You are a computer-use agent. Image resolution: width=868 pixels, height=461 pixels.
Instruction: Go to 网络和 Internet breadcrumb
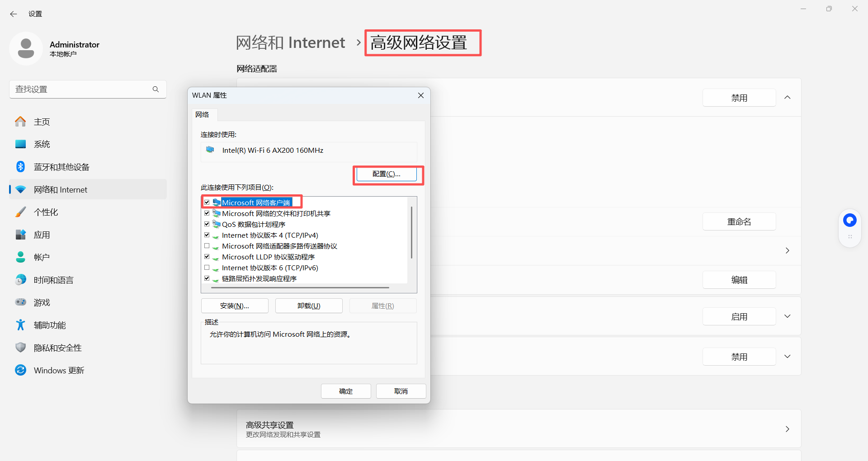(290, 42)
